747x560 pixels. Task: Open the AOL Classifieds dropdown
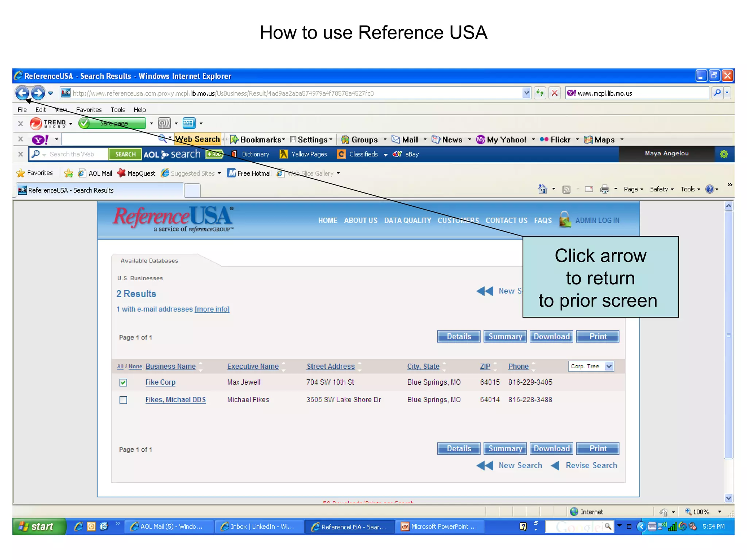click(x=386, y=155)
